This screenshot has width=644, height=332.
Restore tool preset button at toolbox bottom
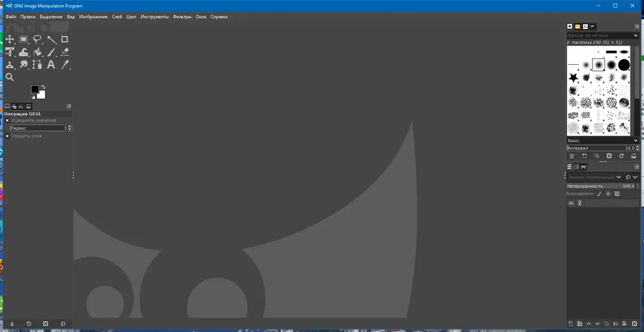[29, 324]
